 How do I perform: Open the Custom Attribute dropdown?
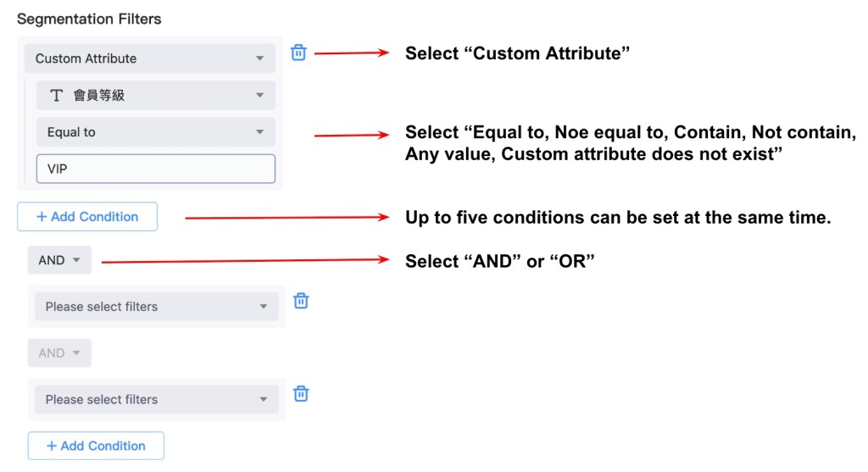click(149, 58)
